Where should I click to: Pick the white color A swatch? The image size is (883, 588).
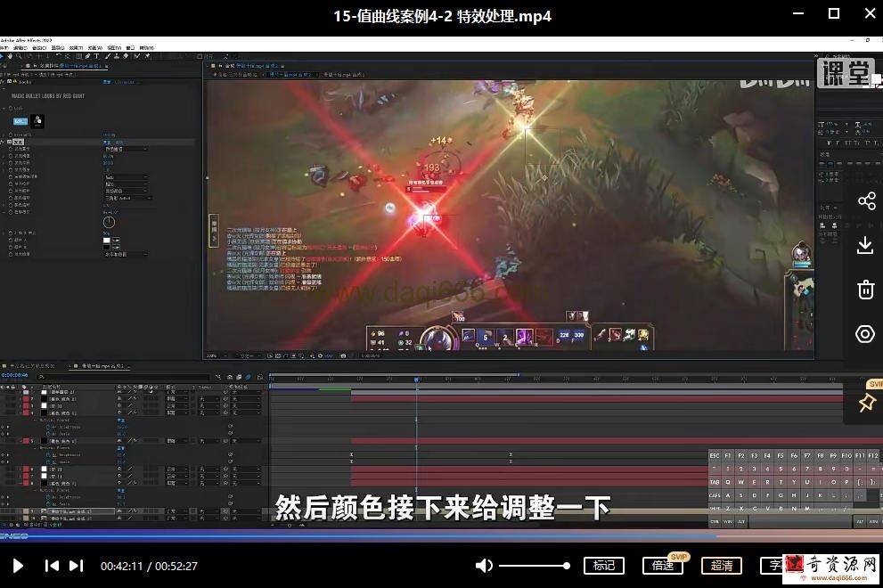point(106,241)
